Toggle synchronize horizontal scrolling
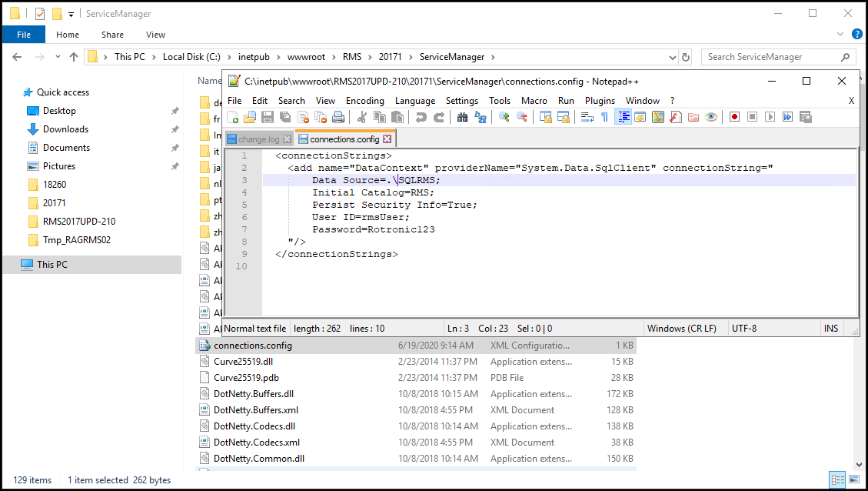This screenshot has height=491, width=868. point(564,118)
